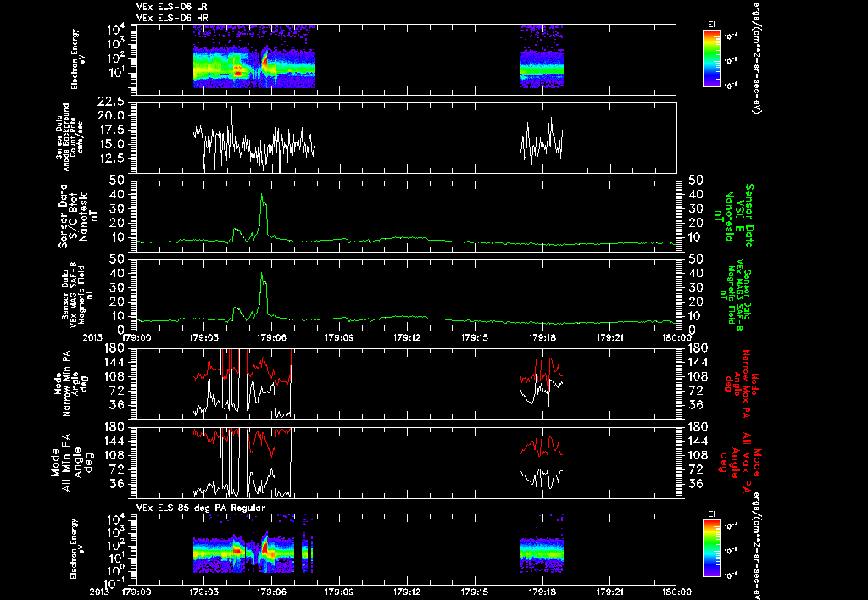Click the 20.0 tick label on count-rate axis
The height and width of the screenshot is (600, 868).
pos(111,116)
